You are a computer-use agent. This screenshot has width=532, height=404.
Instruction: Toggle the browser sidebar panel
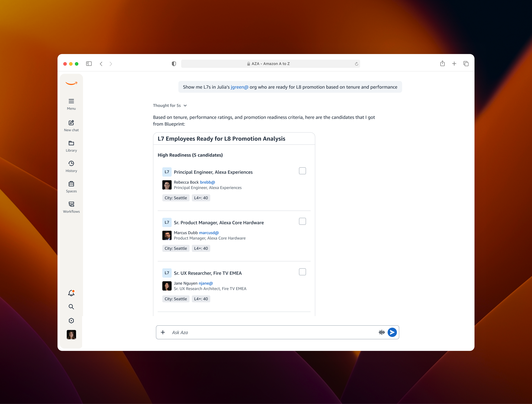[89, 64]
